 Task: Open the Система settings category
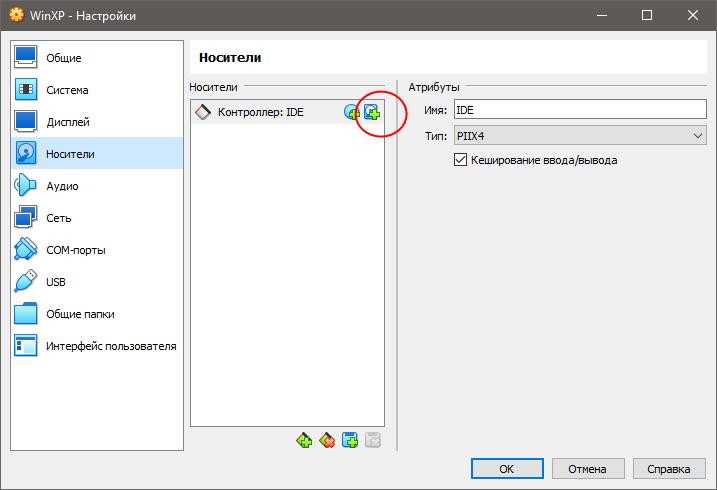[96, 90]
